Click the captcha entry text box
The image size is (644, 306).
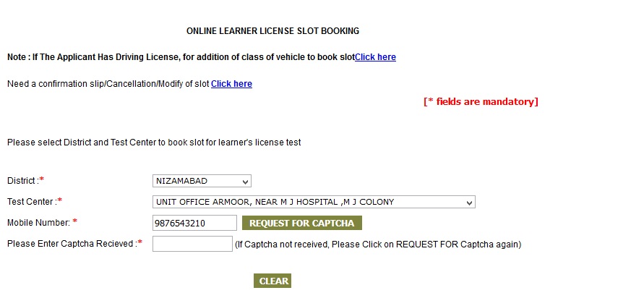192,244
